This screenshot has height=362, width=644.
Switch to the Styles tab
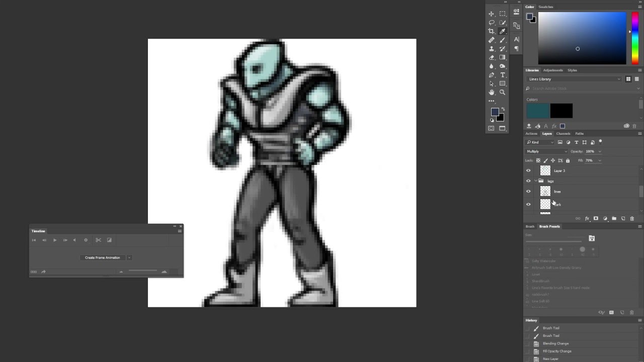coord(573,70)
